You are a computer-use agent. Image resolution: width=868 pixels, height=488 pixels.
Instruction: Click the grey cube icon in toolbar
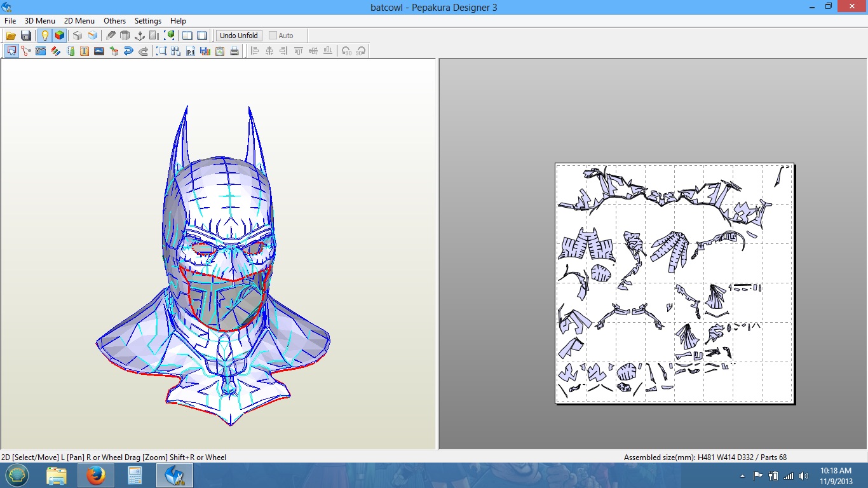click(78, 36)
